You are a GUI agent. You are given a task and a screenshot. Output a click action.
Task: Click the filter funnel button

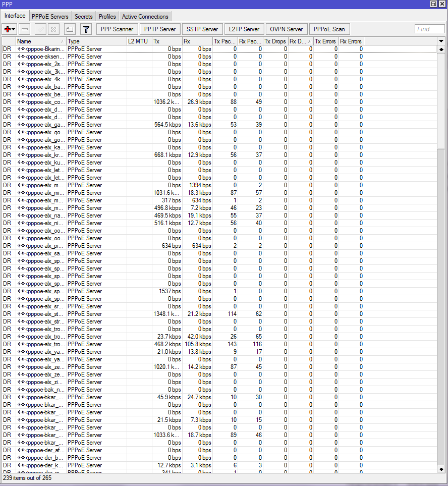click(86, 29)
